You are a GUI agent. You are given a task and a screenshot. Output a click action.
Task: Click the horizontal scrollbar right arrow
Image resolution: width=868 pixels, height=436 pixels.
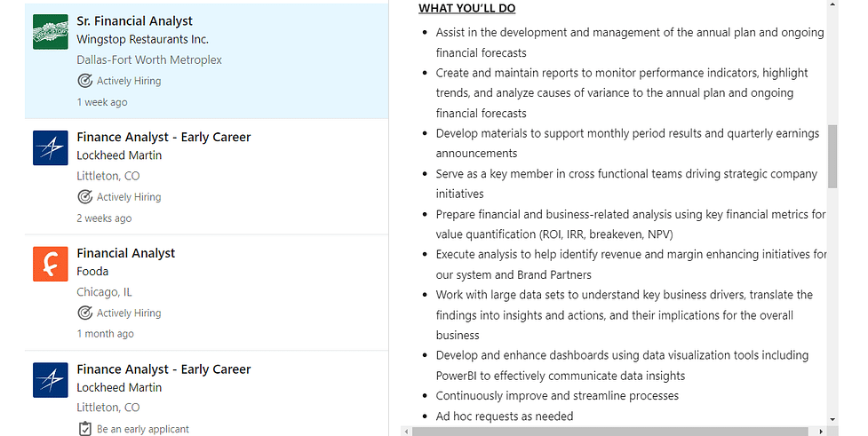(821, 432)
